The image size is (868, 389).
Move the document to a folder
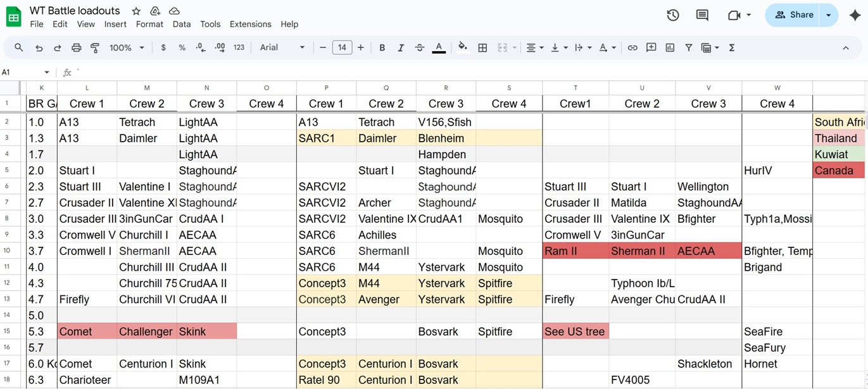[155, 11]
